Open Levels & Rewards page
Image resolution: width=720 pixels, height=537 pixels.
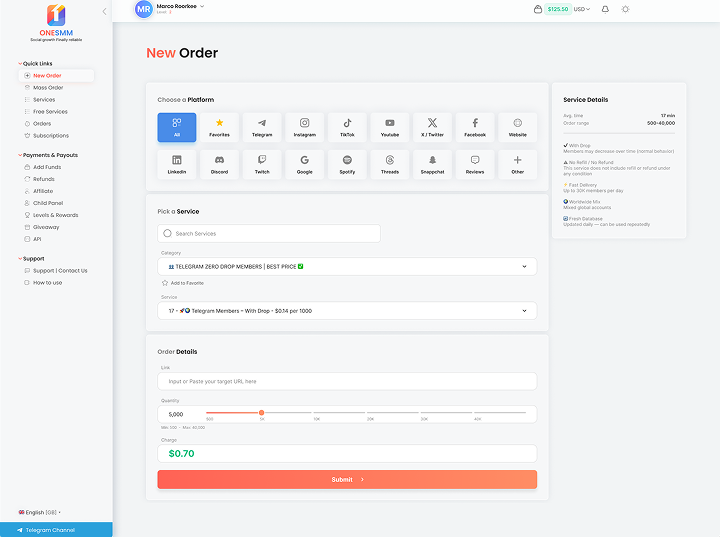pyautogui.click(x=51, y=215)
